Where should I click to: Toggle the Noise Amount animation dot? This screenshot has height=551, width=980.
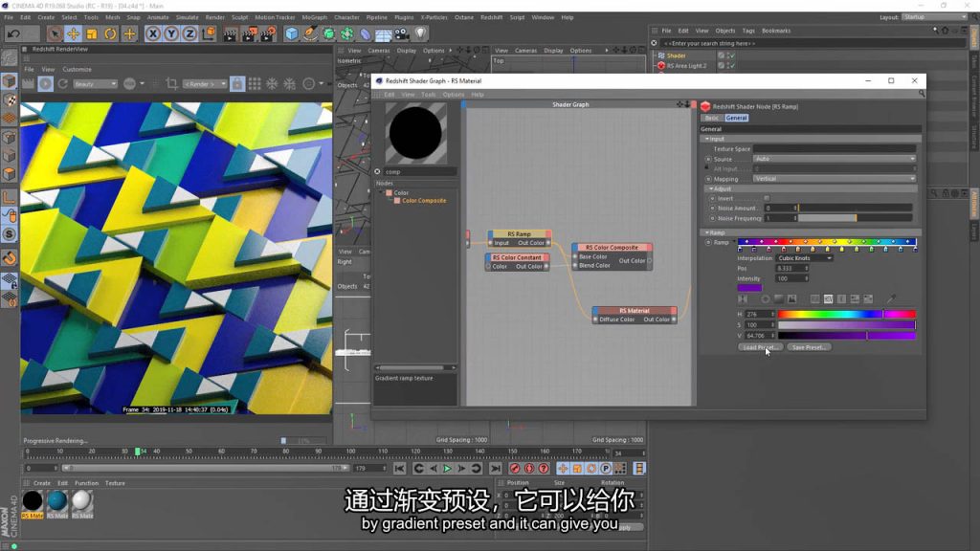point(712,208)
